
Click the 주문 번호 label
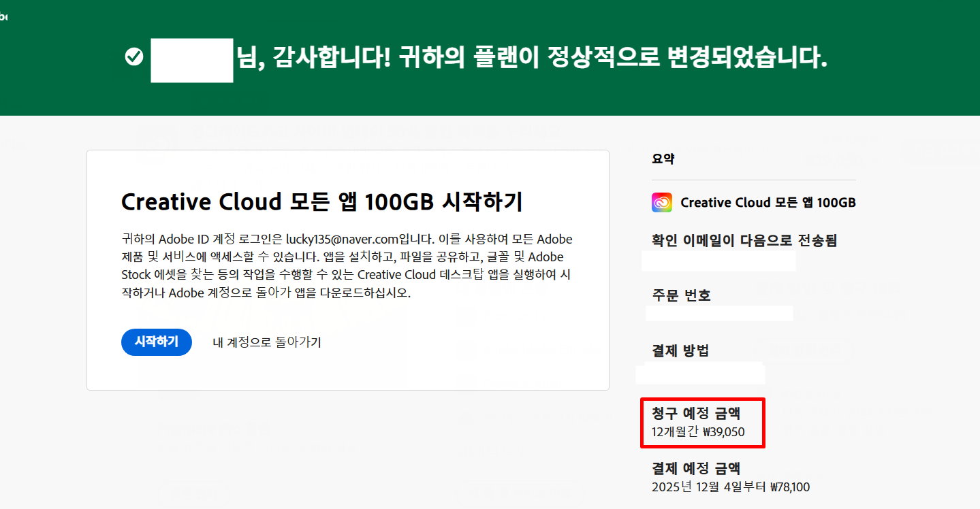(x=682, y=295)
